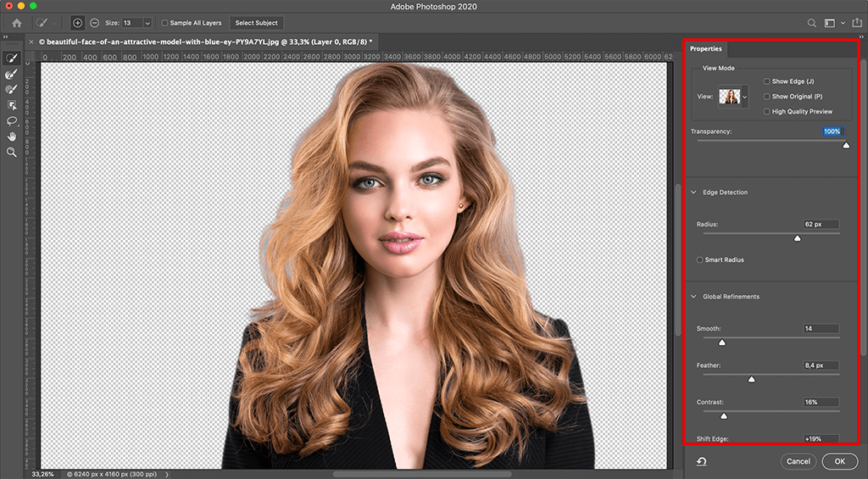Open workspace switcher dropdown arrow
This screenshot has height=479, width=868.
tap(843, 23)
